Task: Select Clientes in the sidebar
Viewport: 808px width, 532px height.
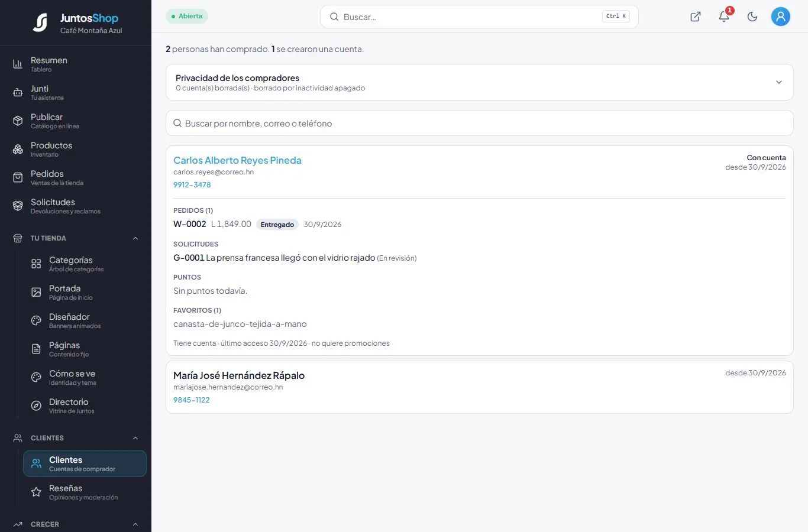Action: tap(85, 463)
